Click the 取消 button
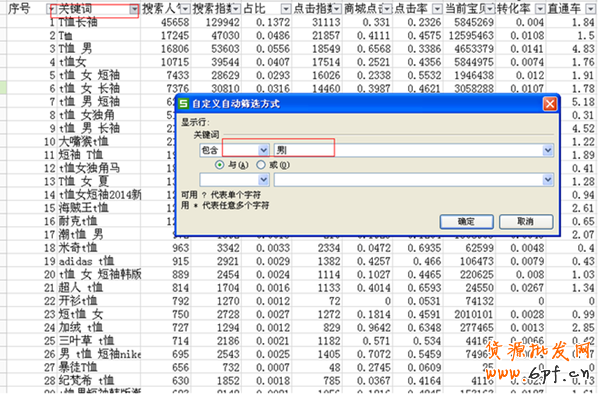Viewport: 600px width, 395px height. 526,222
